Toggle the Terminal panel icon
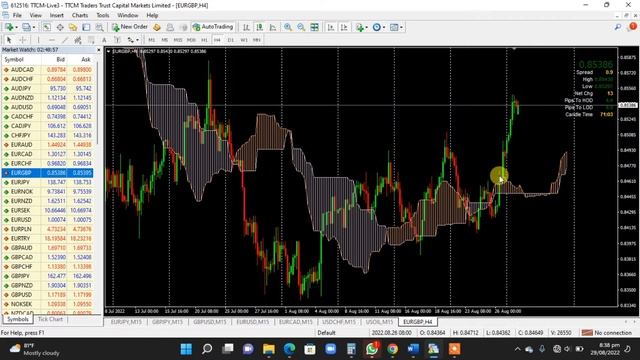 pyautogui.click(x=86, y=27)
